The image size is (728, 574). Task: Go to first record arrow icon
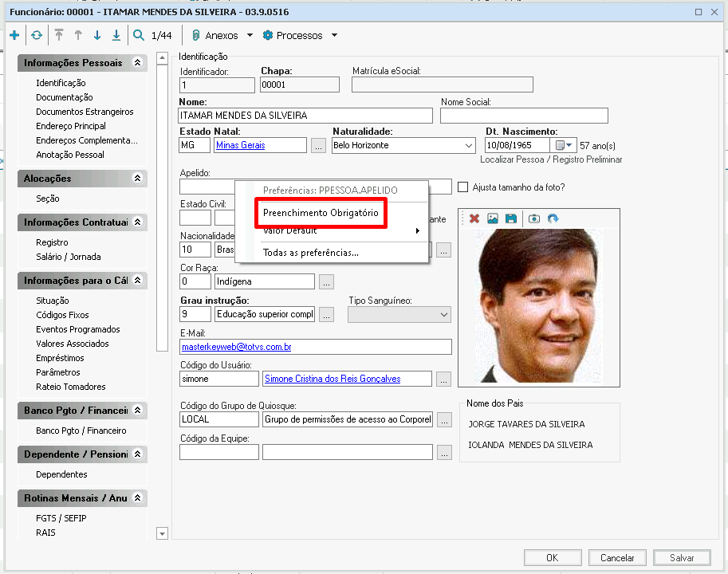59,35
